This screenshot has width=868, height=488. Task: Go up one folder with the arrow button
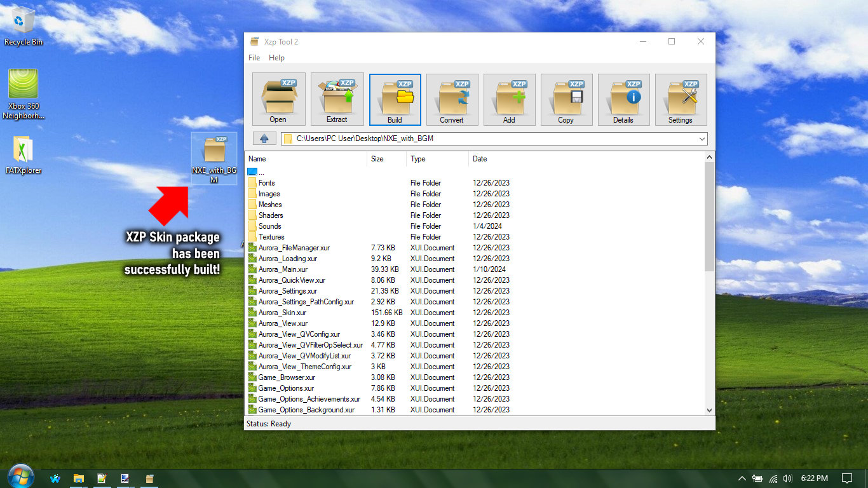pyautogui.click(x=264, y=139)
